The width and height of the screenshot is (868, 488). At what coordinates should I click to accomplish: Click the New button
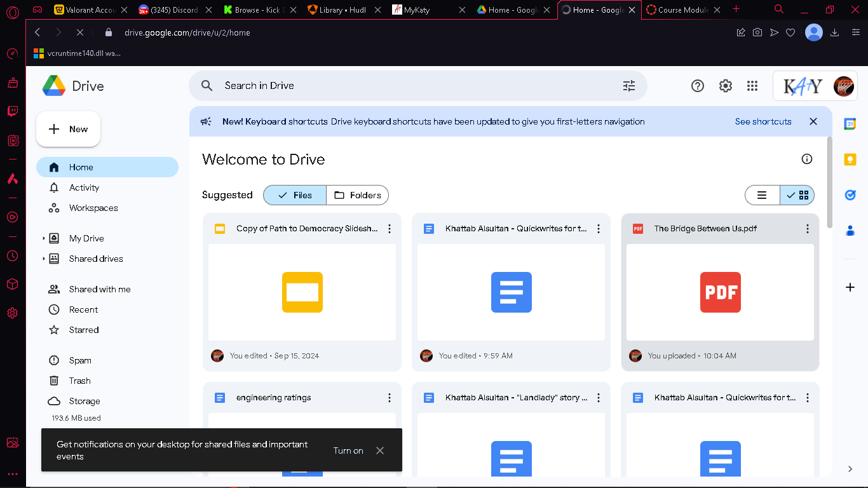(69, 129)
